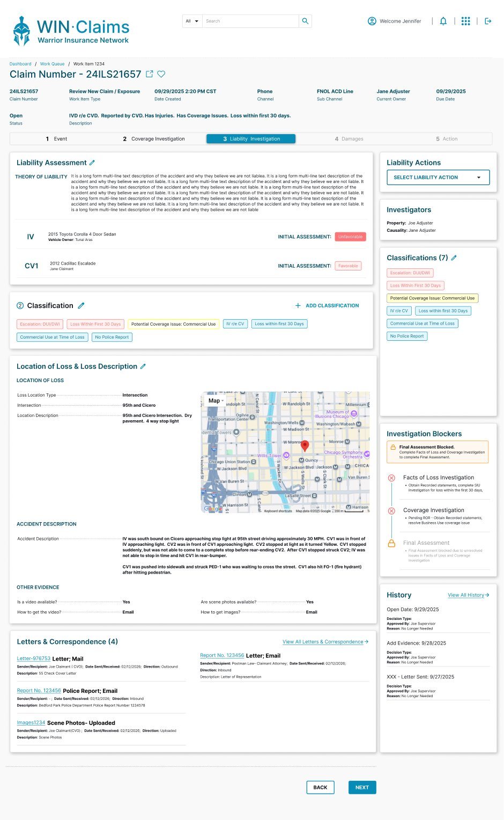Go to step 5 Action
Image resolution: width=504 pixels, height=820 pixels.
tap(447, 139)
